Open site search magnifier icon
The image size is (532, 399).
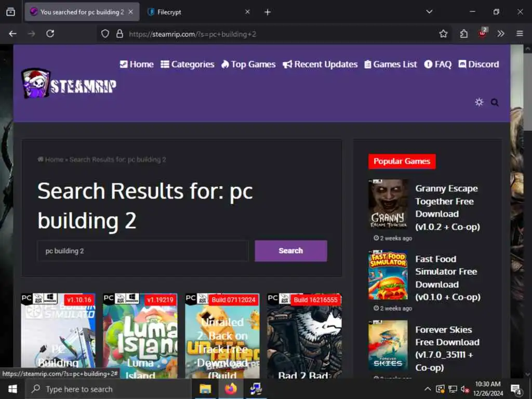(x=495, y=102)
